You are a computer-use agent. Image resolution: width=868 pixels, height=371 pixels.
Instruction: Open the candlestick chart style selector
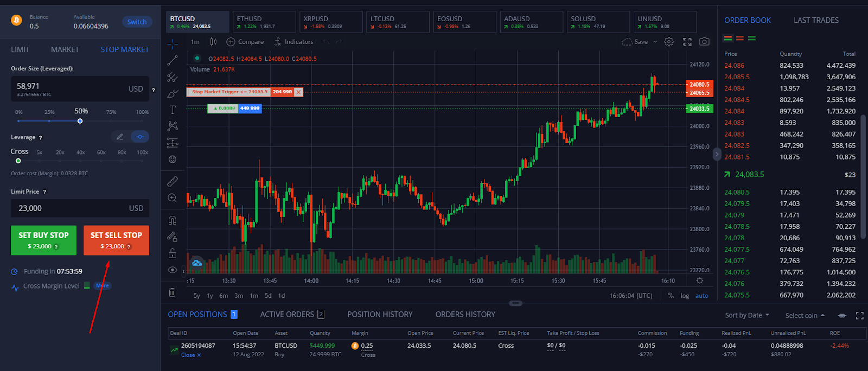[x=213, y=42]
